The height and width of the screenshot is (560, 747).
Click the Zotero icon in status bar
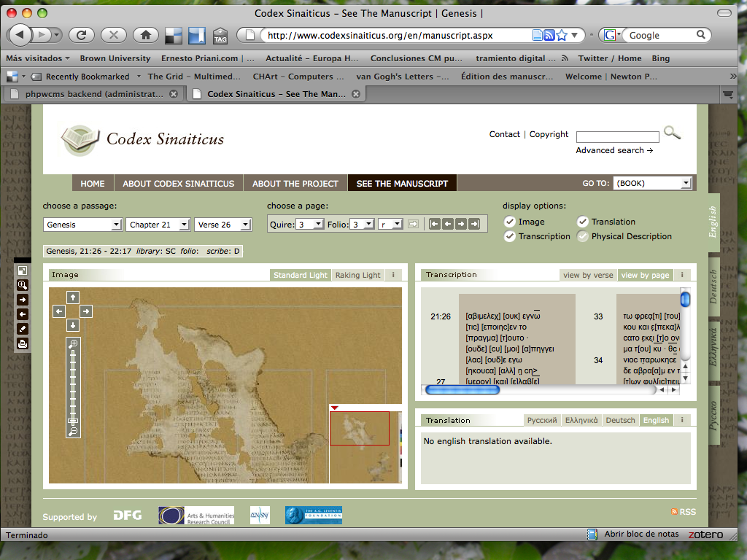click(x=705, y=534)
